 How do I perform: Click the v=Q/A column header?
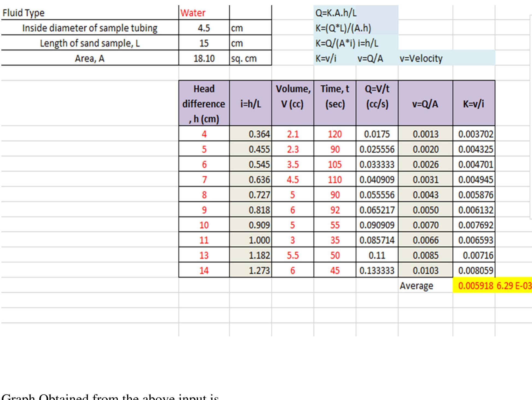click(425, 104)
